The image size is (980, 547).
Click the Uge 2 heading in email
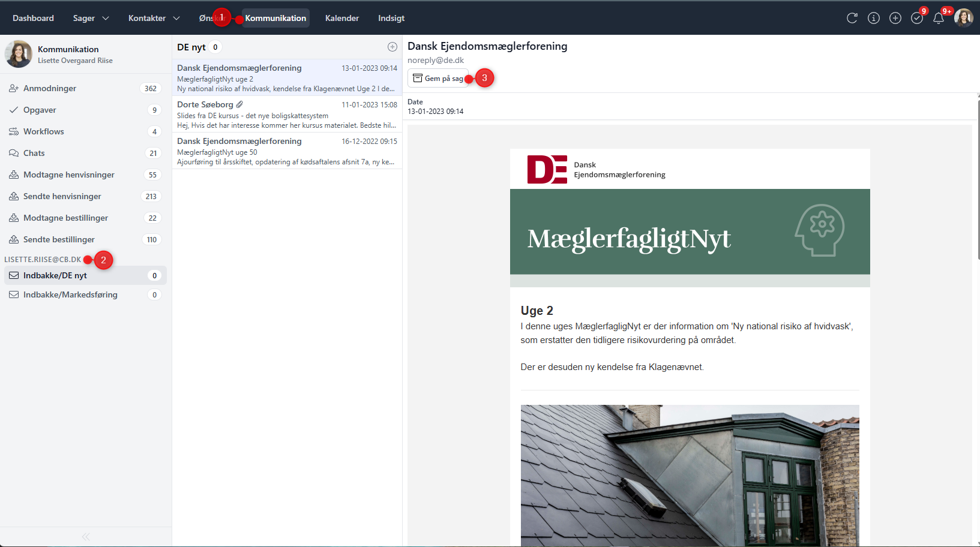pyautogui.click(x=537, y=311)
